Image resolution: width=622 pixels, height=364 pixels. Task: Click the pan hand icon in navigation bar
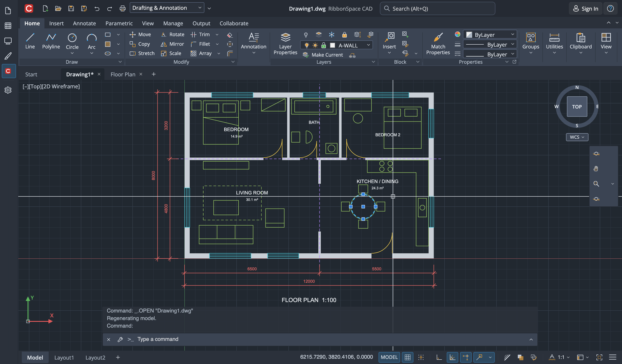(x=596, y=169)
